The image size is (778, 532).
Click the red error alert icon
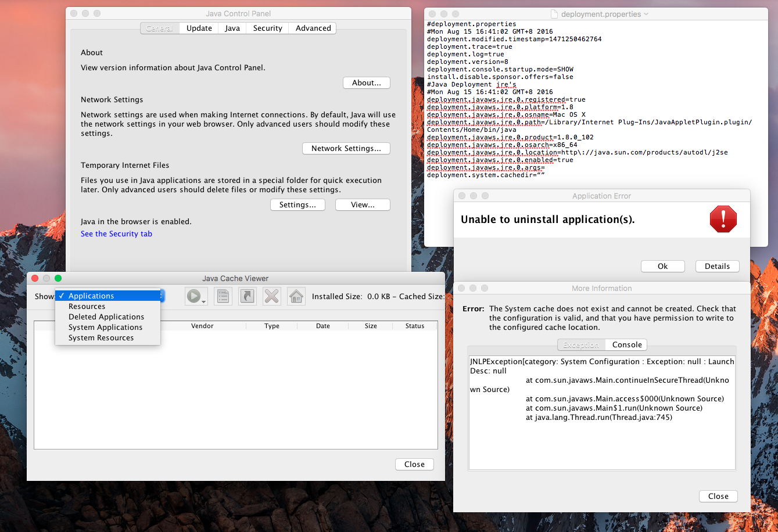pos(723,220)
